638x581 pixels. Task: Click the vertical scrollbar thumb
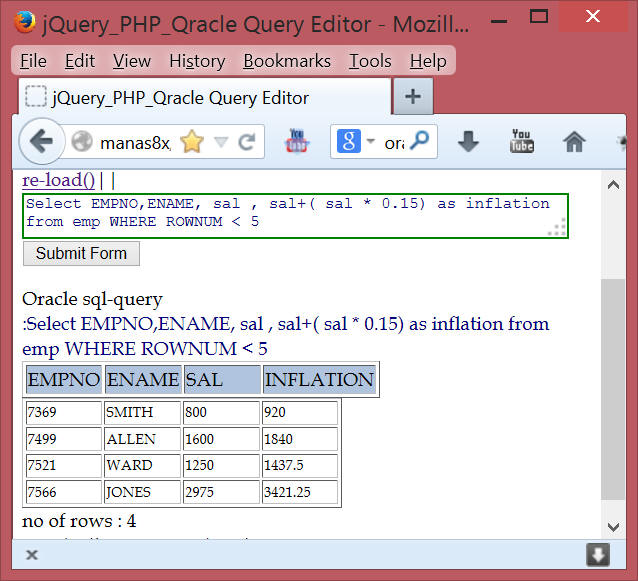click(613, 389)
